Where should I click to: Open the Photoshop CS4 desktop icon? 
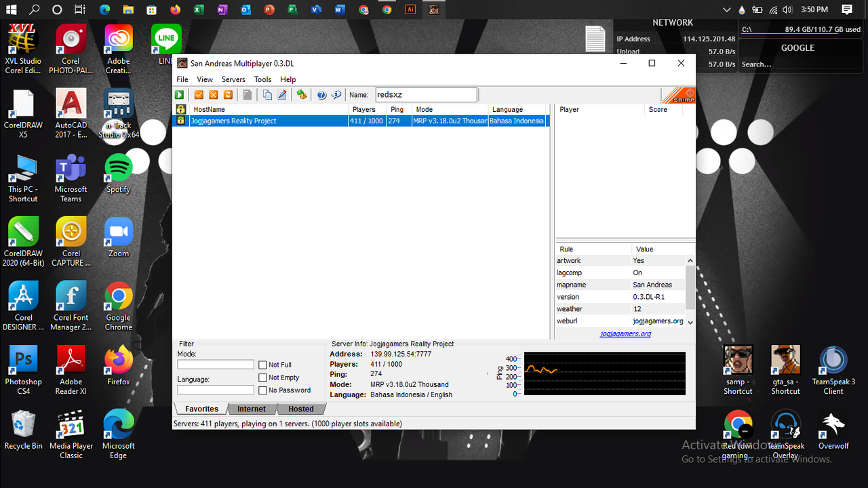(x=24, y=370)
